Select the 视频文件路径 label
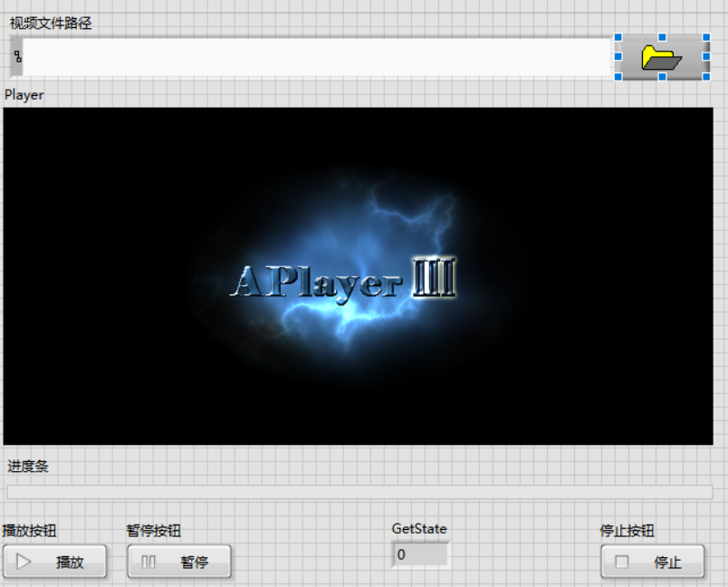This screenshot has height=587, width=728. 51,23
